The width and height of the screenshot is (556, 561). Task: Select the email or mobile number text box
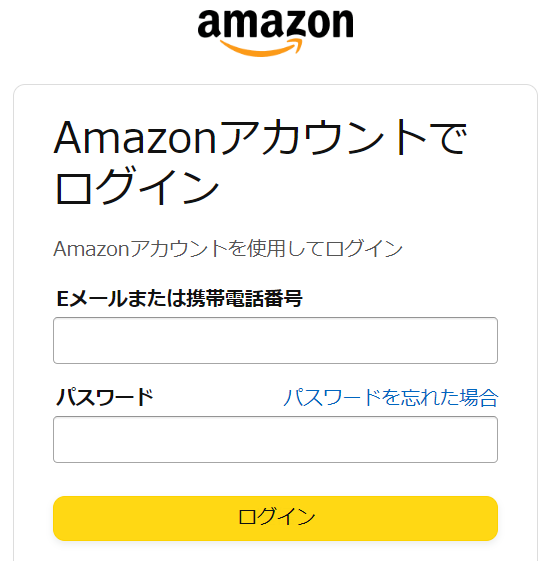pos(275,340)
